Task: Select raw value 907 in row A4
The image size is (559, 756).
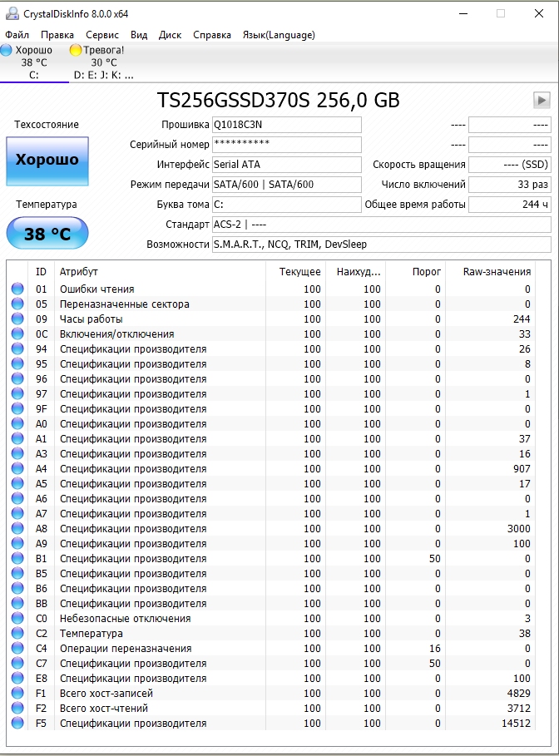Action: click(x=522, y=468)
